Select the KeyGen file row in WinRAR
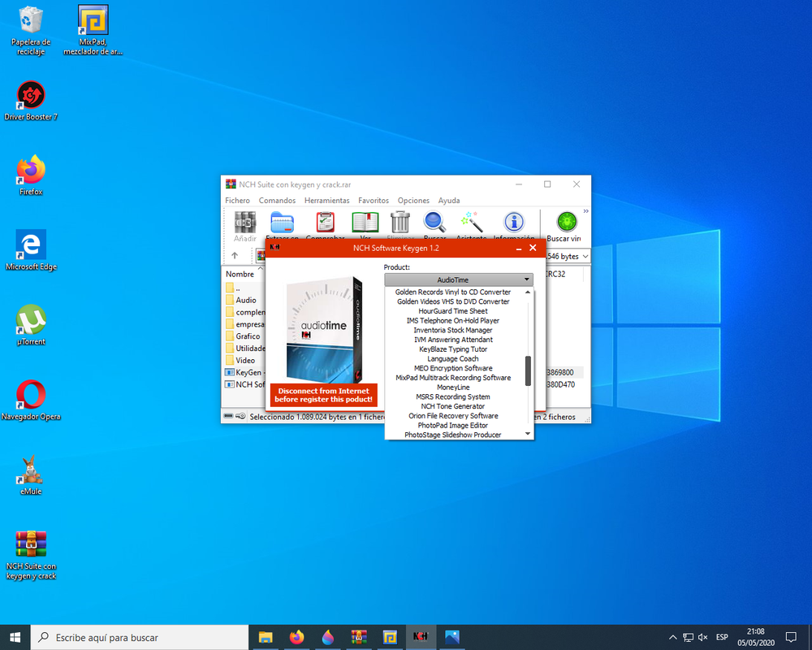 point(245,372)
